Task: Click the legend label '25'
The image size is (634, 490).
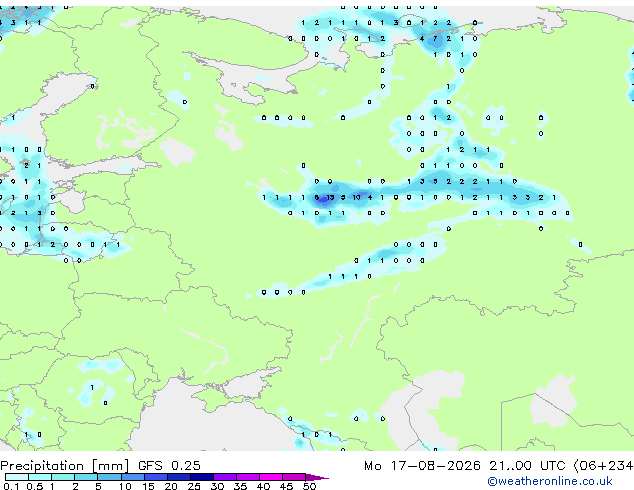Action: pos(194,486)
